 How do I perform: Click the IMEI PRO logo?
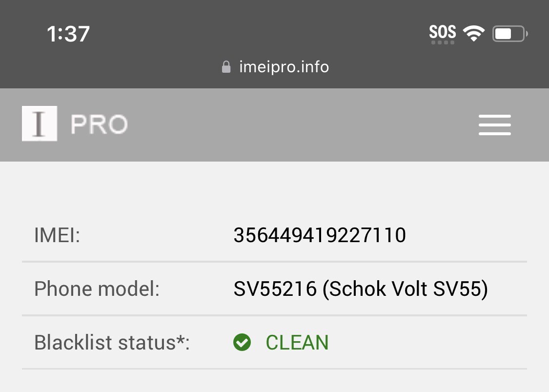pos(40,124)
